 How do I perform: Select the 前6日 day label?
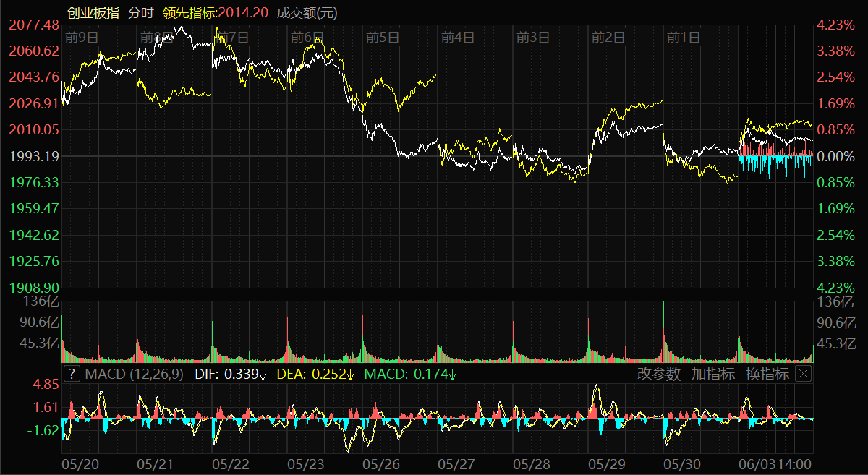coord(306,37)
